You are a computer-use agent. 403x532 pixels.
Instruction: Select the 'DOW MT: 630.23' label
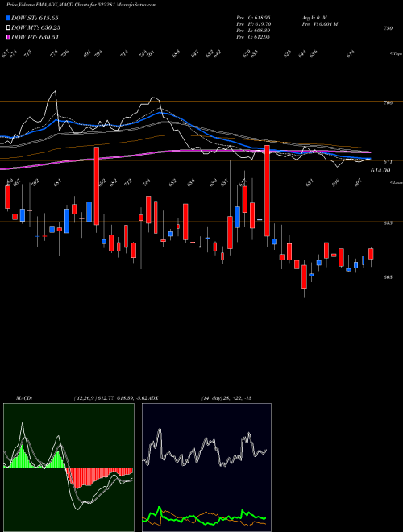tap(35, 27)
